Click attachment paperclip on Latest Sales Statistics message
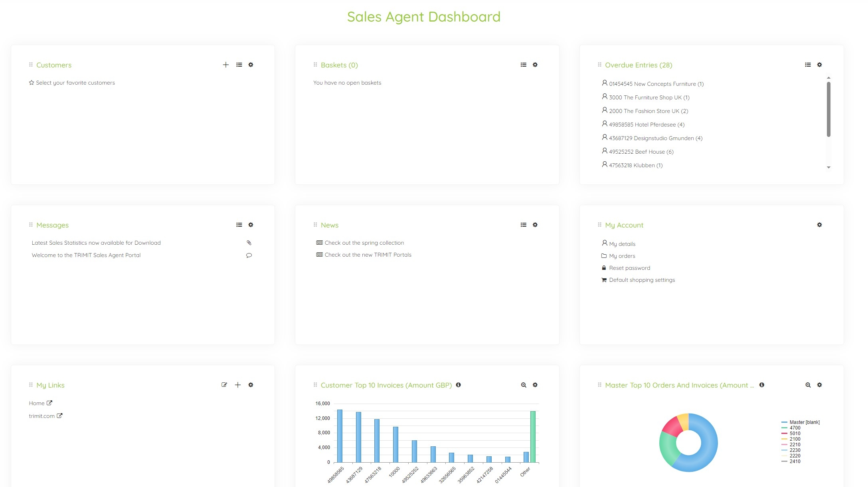Image resolution: width=868 pixels, height=487 pixels. 249,243
